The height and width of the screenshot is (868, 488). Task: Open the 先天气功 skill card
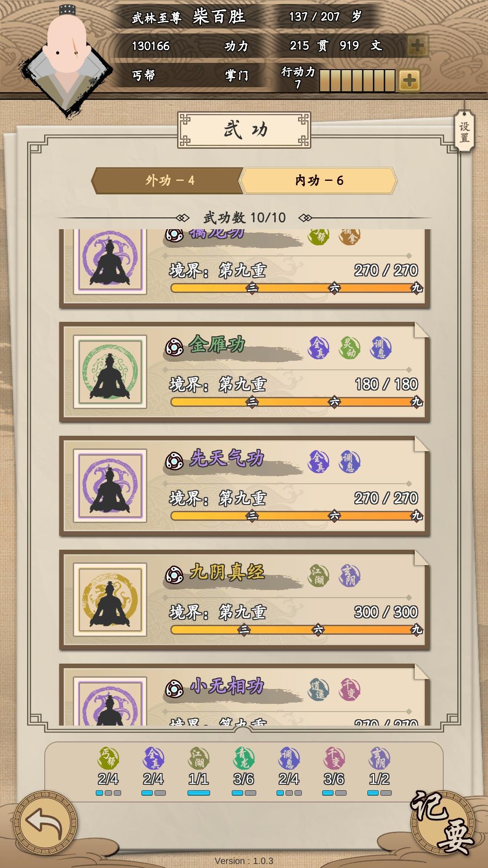tap(244, 486)
